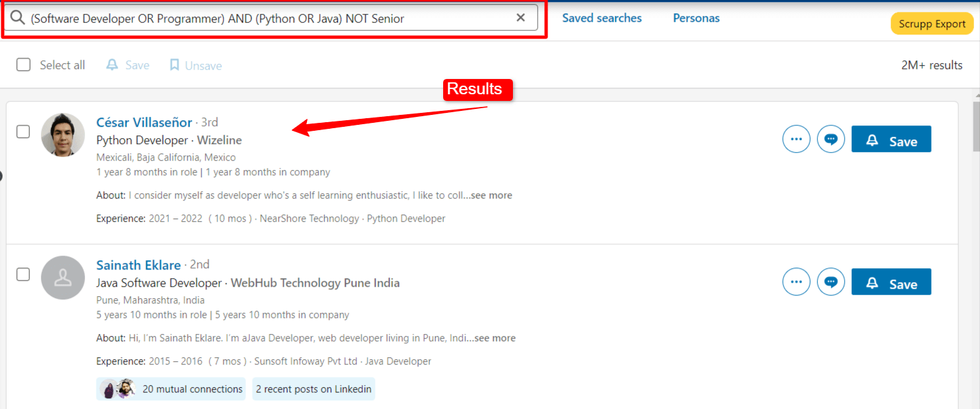Message Sainath Eklare via chat icon
This screenshot has width=980, height=409.
point(831,282)
